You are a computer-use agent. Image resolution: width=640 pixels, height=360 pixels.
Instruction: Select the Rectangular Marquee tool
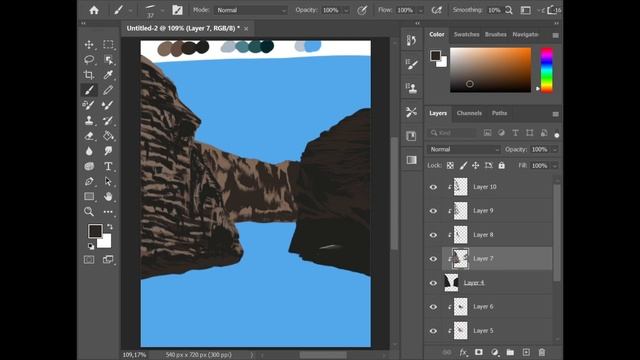(108, 44)
